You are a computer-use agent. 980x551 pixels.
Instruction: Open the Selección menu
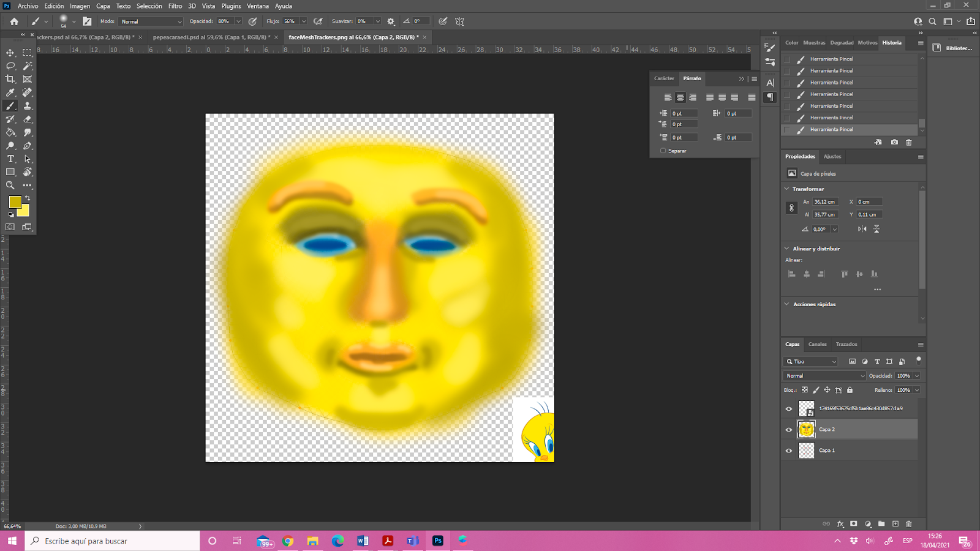click(149, 6)
